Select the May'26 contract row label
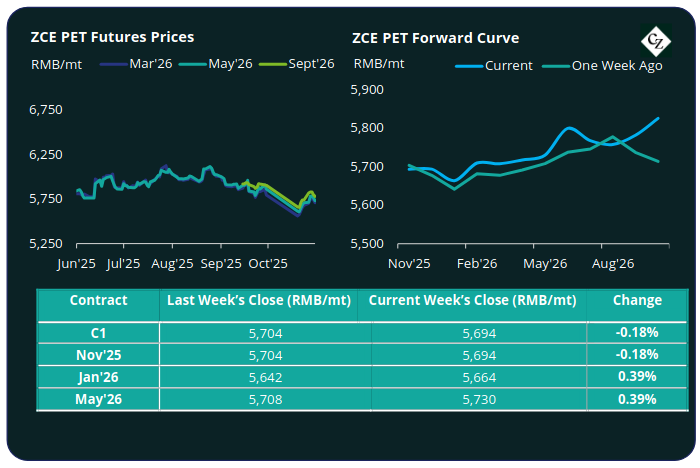Viewport: 700px width, 468px height. coord(98,398)
